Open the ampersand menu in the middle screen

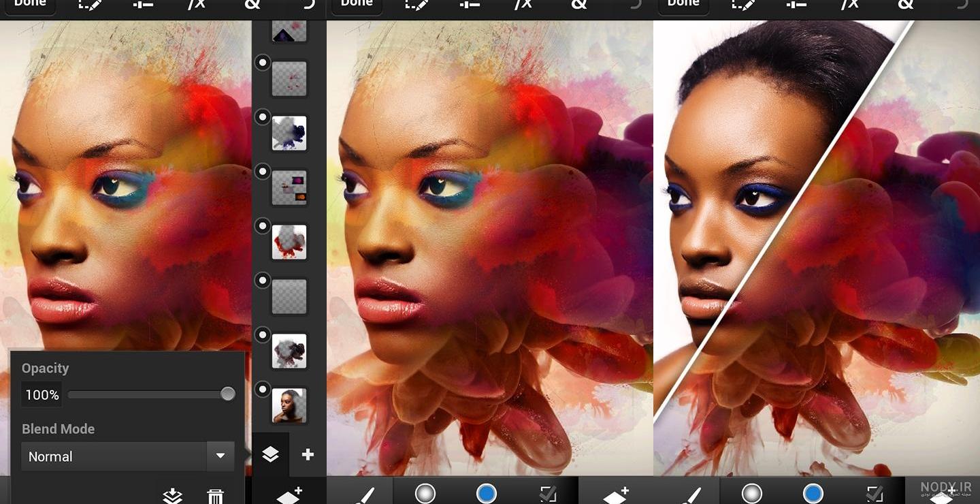pyautogui.click(x=578, y=4)
